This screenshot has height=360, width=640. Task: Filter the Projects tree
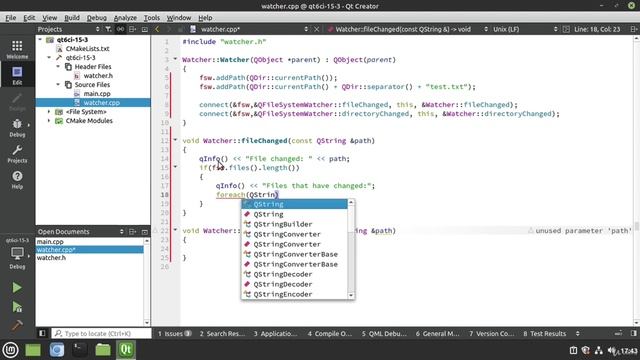coord(108,29)
